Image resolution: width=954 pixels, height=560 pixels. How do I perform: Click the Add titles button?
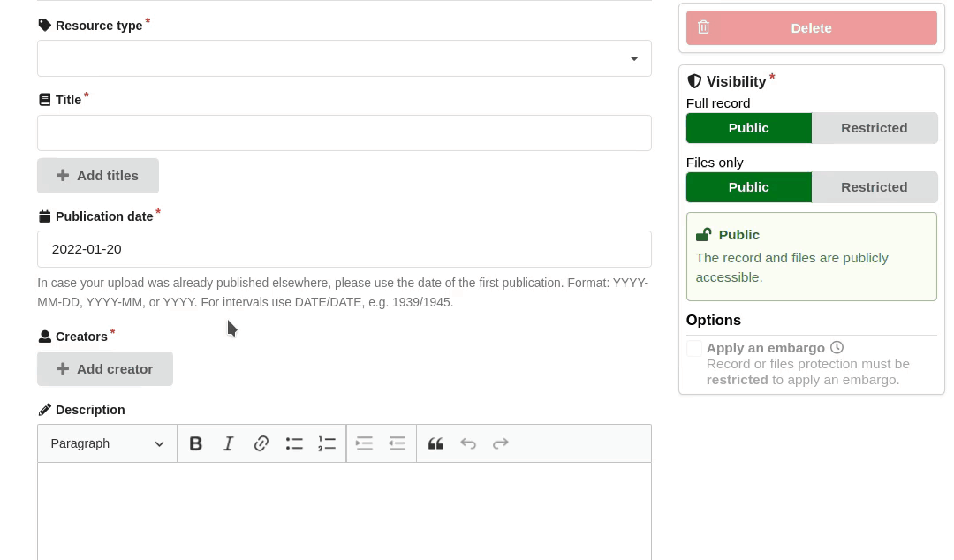tap(98, 176)
